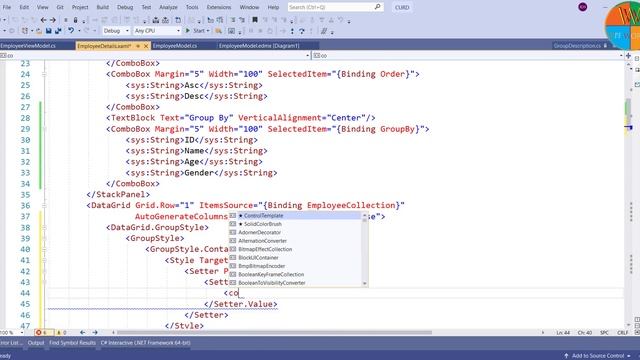Screen dimensions: 640x360
Task: Switch to EmployeeModel.edmx [Diagram1] tab
Action: 259,46
